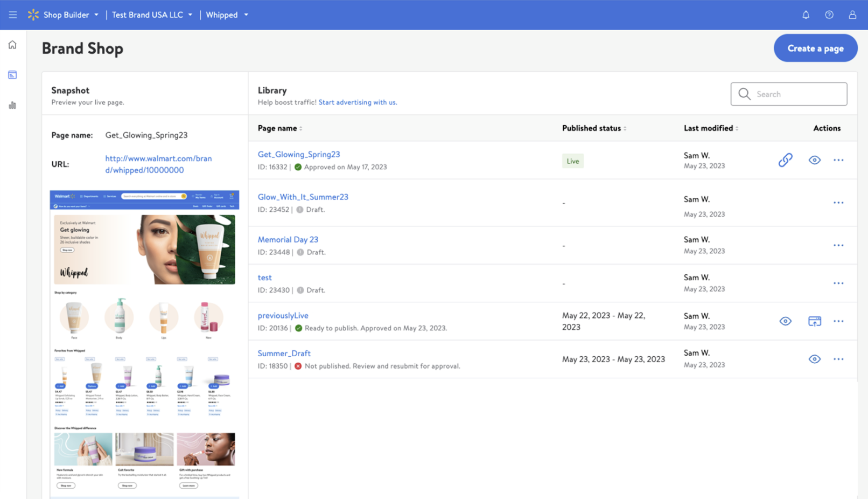Click the Home icon in the sidebar
This screenshot has height=499, width=868.
(12, 45)
